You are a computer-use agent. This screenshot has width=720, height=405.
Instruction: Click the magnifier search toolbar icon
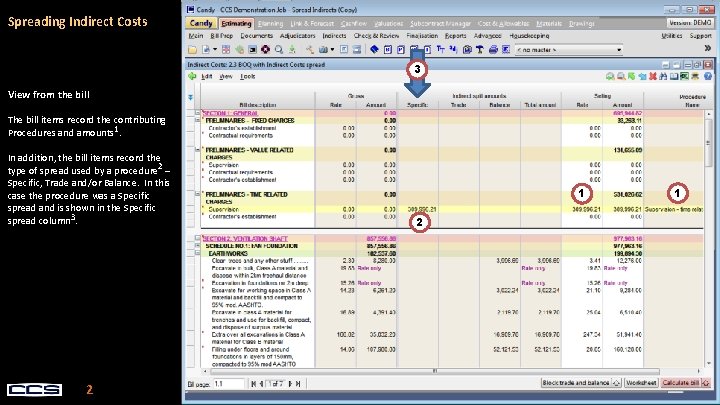point(279,50)
